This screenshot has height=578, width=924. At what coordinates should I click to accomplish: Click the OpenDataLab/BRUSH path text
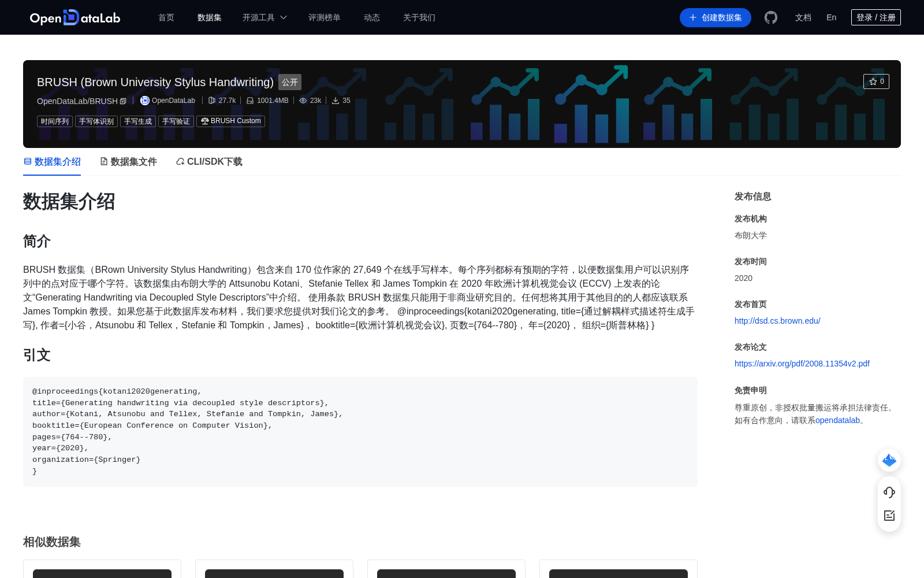[77, 101]
